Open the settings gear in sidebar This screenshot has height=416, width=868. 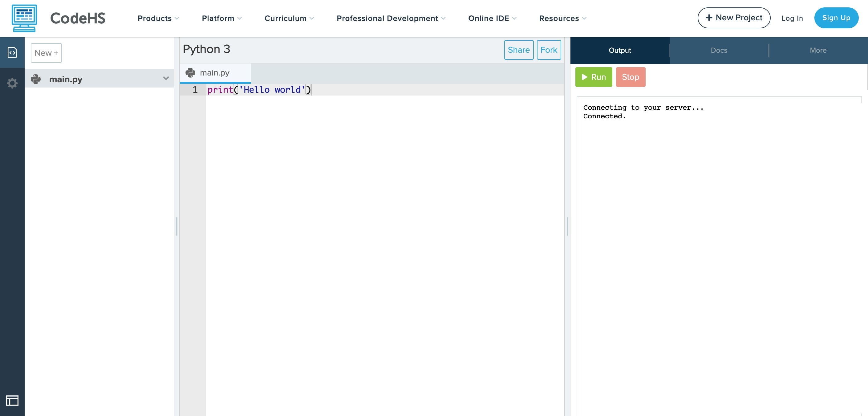[12, 83]
